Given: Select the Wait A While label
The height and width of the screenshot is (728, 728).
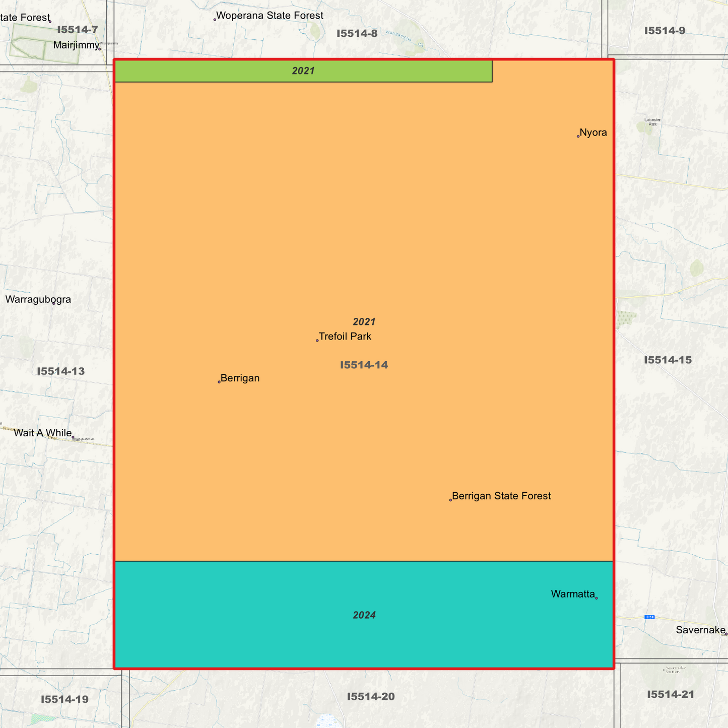Looking at the screenshot, I should pyautogui.click(x=43, y=433).
